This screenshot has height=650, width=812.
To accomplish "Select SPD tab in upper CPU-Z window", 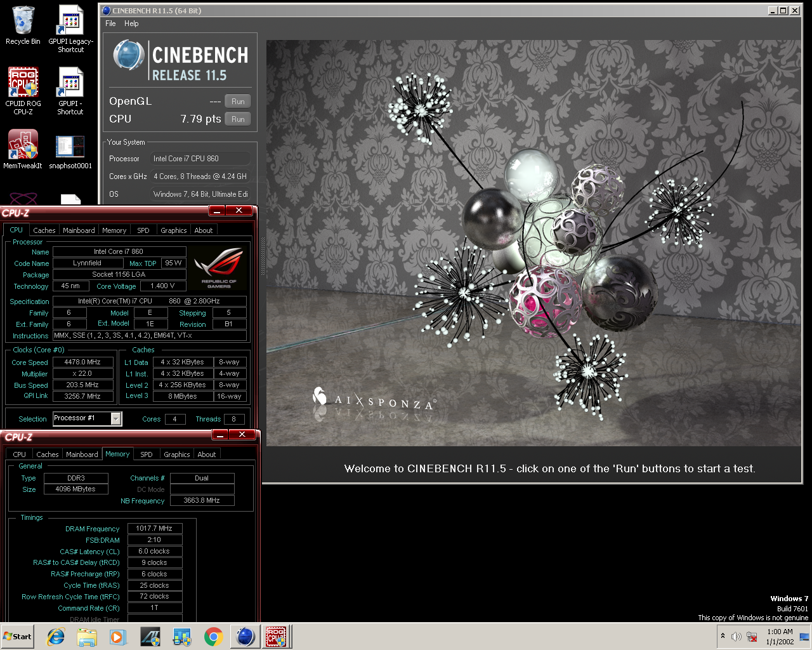I will (x=143, y=230).
